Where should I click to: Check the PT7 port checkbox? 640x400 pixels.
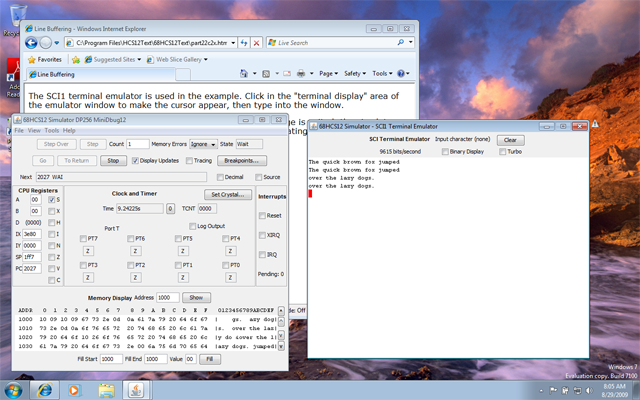(x=83, y=238)
